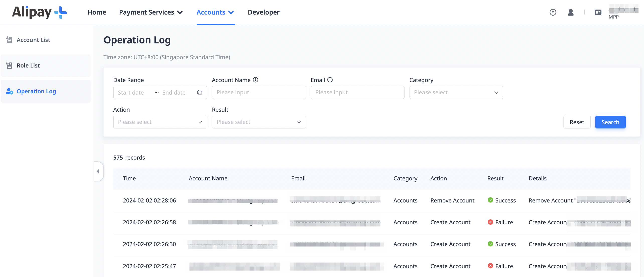The image size is (644, 277).
Task: Click Create Account in 02:25:47 row
Action: (x=450, y=266)
